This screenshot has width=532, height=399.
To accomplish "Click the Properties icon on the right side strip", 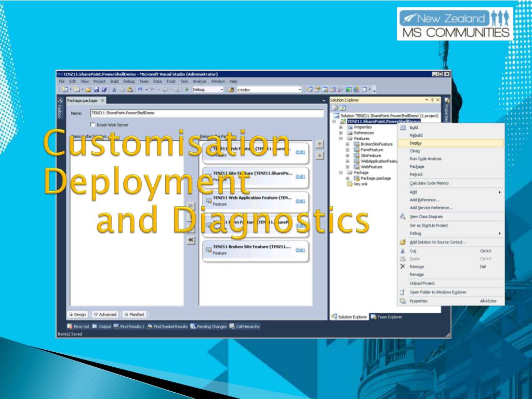I will point(447,100).
